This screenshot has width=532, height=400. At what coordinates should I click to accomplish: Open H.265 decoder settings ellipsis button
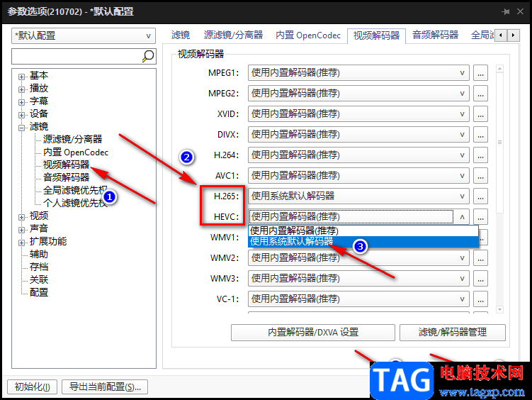click(x=480, y=196)
